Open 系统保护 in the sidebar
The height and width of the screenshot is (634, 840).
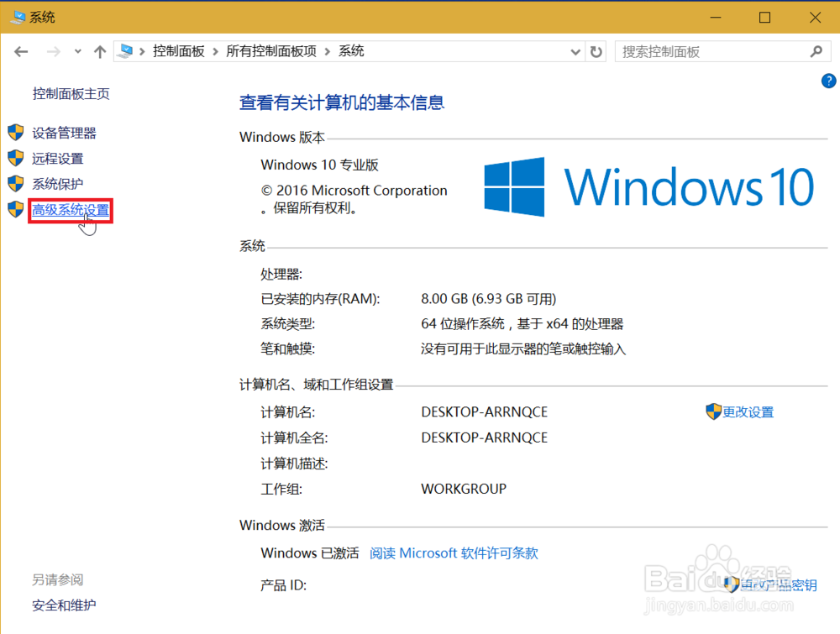pyautogui.click(x=57, y=184)
